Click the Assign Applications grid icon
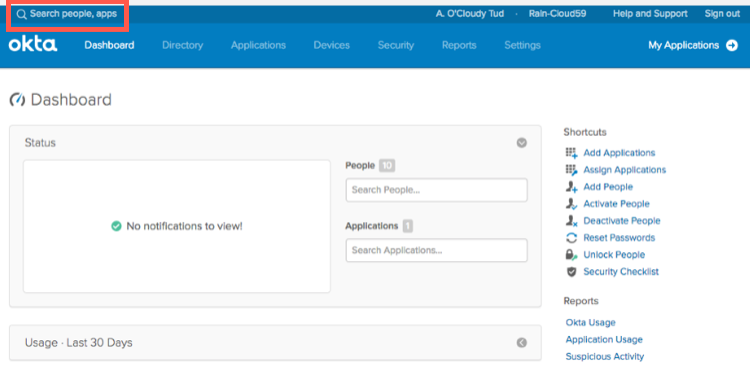This screenshot has height=368, width=750. (572, 170)
